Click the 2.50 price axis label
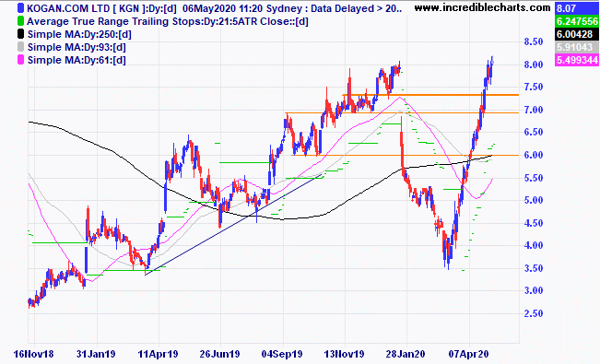This screenshot has height=364, width=600. click(x=534, y=313)
